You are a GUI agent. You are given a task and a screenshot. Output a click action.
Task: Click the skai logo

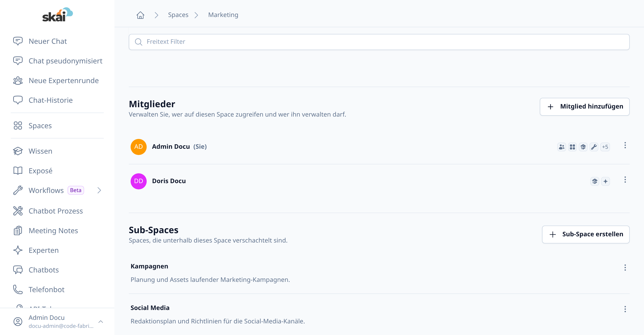(57, 15)
